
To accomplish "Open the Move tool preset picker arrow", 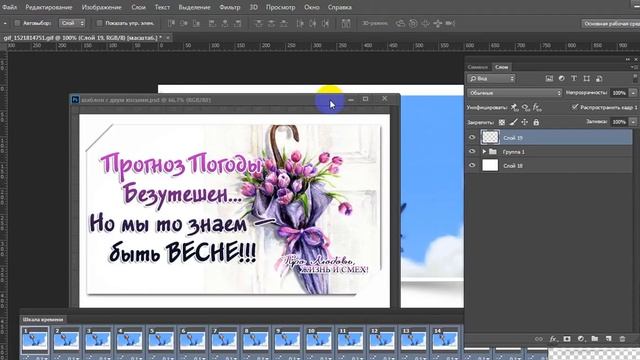I will (x=5, y=23).
